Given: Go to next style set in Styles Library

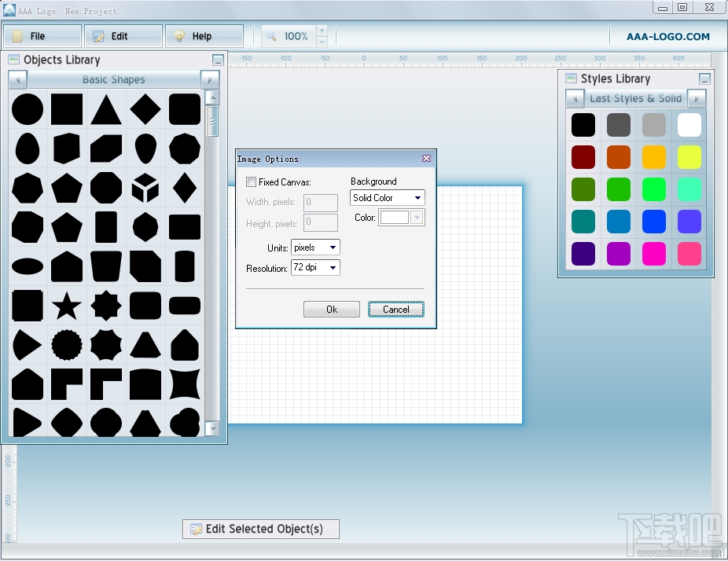Looking at the screenshot, I should tap(697, 98).
